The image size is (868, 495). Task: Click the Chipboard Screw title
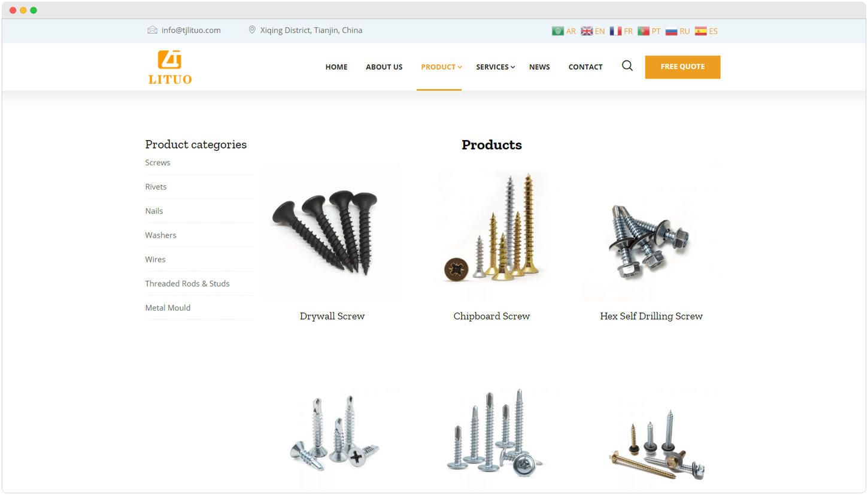(491, 316)
